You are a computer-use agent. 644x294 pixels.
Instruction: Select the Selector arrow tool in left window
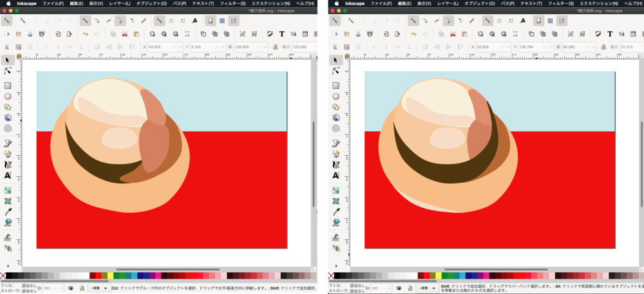tap(8, 60)
